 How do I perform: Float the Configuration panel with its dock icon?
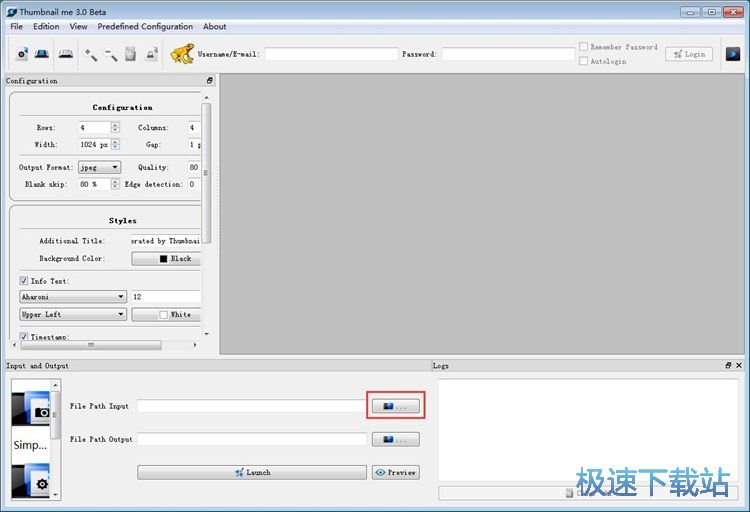210,80
